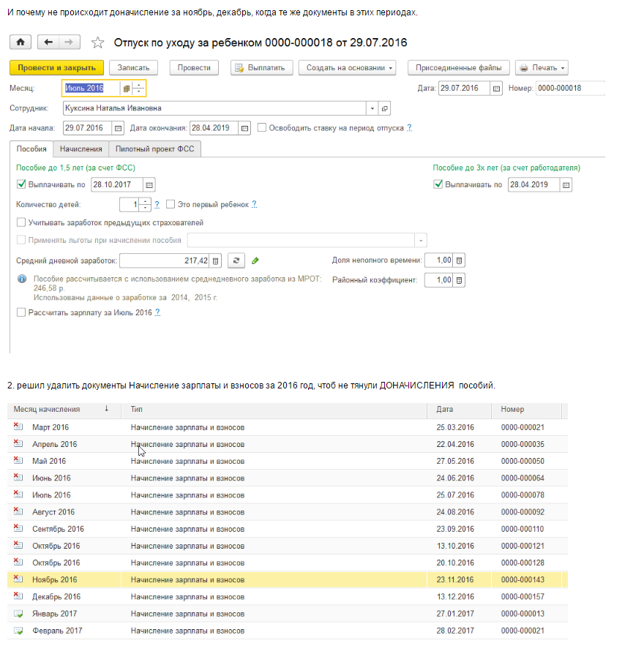Expand 'Создать на основании' dropdown
Viewport: 644px width, 654px height.
coord(347,68)
